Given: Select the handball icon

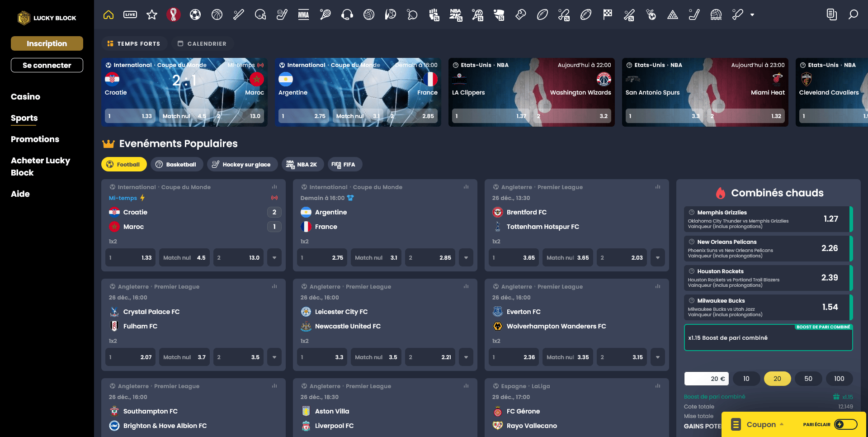Looking at the screenshot, I should (391, 15).
